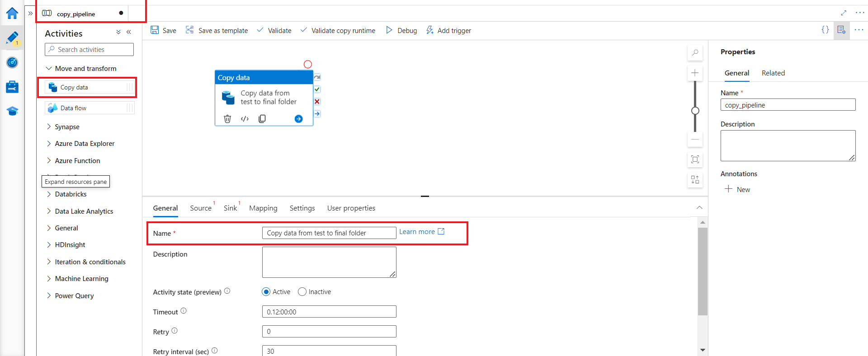
Task: Open the Mapping tab
Action: tap(263, 208)
